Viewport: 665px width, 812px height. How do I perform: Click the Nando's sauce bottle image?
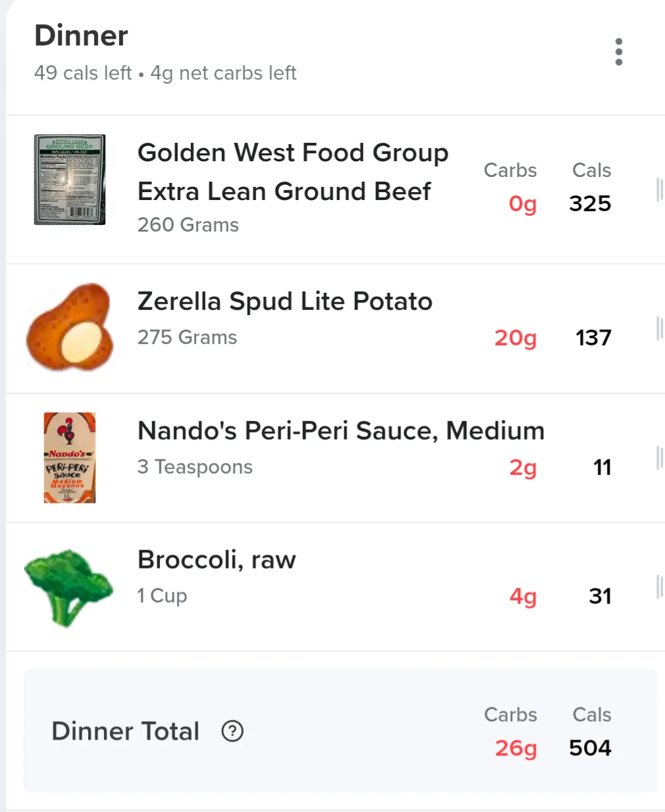(70, 458)
